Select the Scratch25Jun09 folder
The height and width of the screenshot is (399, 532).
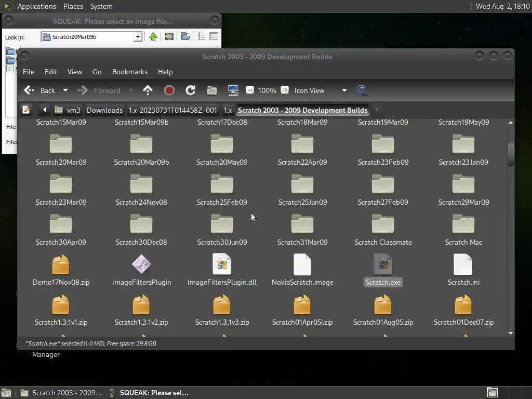[x=302, y=189]
